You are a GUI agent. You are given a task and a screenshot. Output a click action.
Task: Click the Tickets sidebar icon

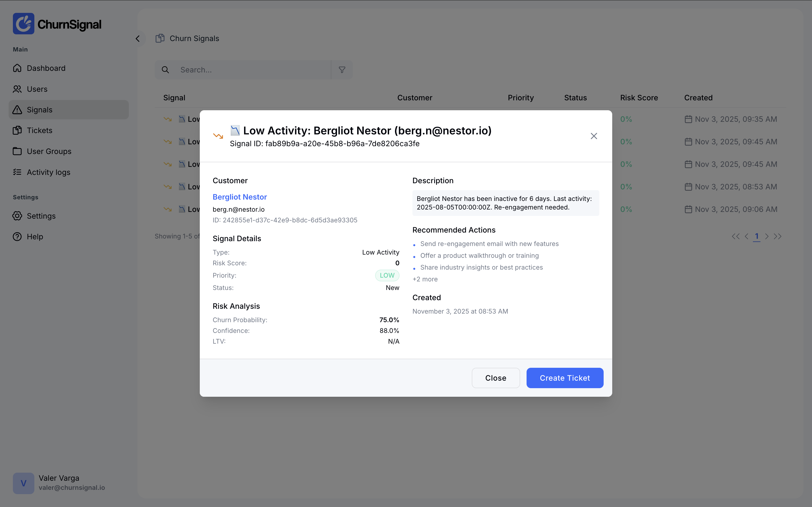tap(17, 130)
